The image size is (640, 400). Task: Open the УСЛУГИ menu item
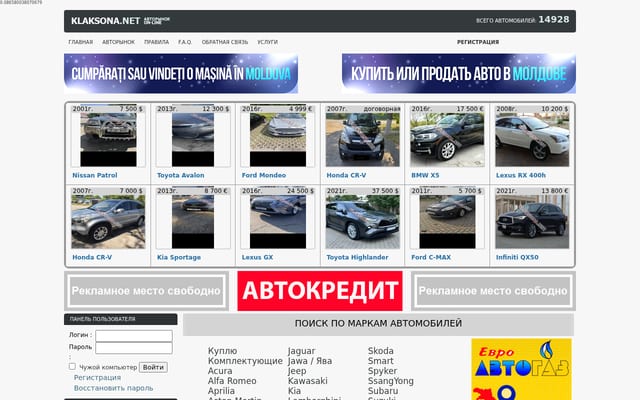tap(267, 42)
